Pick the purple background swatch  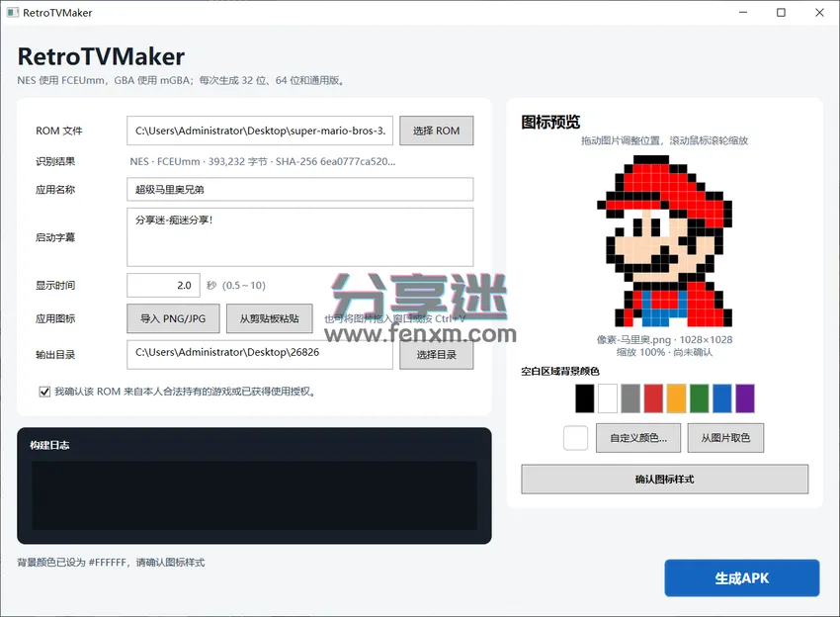[x=745, y=398]
